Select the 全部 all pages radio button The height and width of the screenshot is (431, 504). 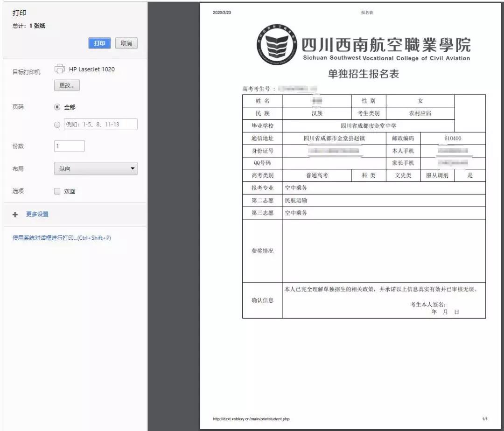[x=57, y=107]
